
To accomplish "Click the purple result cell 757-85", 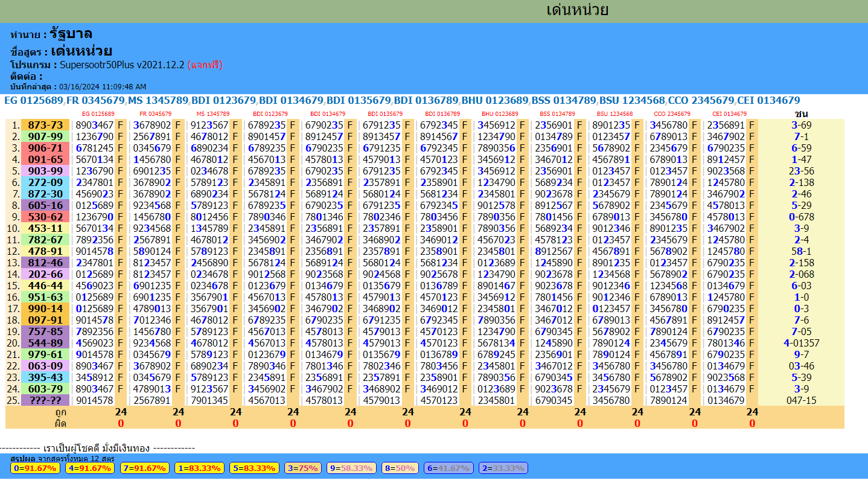I will point(46,331).
